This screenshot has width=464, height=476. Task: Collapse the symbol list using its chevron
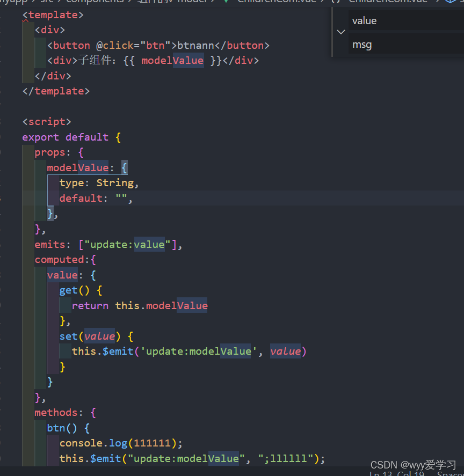click(340, 32)
